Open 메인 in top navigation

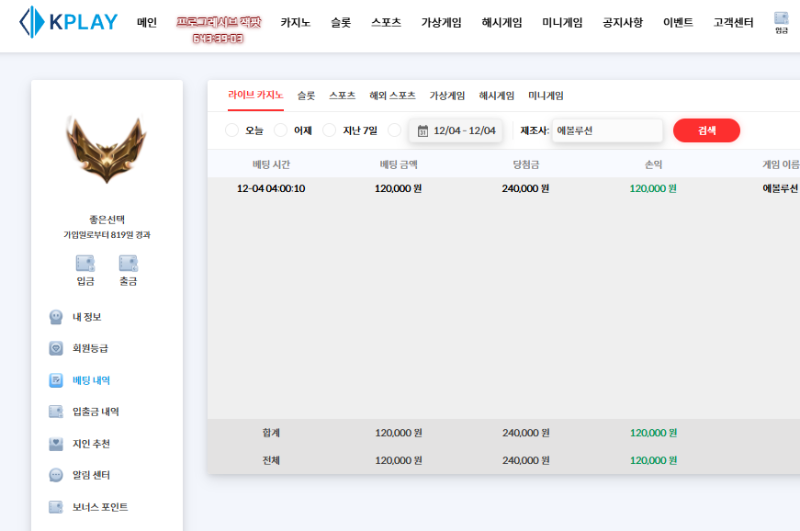(147, 22)
